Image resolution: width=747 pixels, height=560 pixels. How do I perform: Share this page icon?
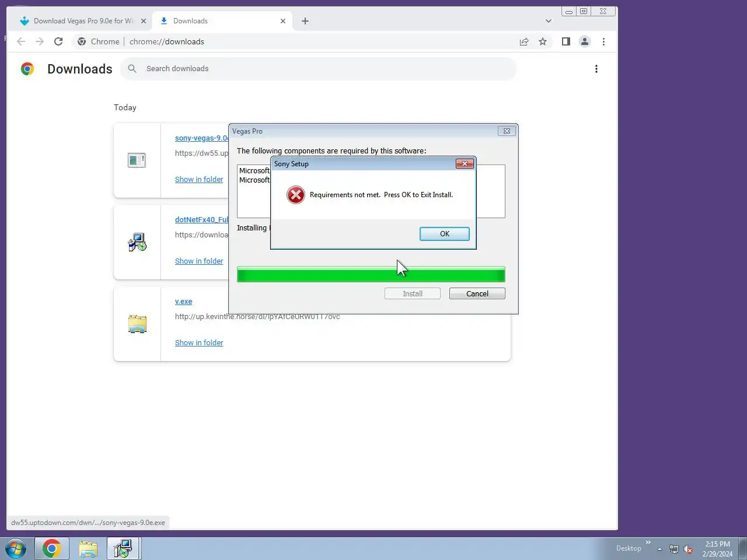524,41
